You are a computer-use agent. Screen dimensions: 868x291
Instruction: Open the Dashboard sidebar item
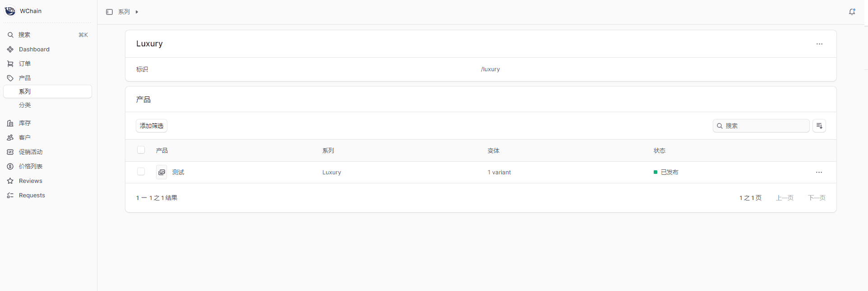point(34,49)
